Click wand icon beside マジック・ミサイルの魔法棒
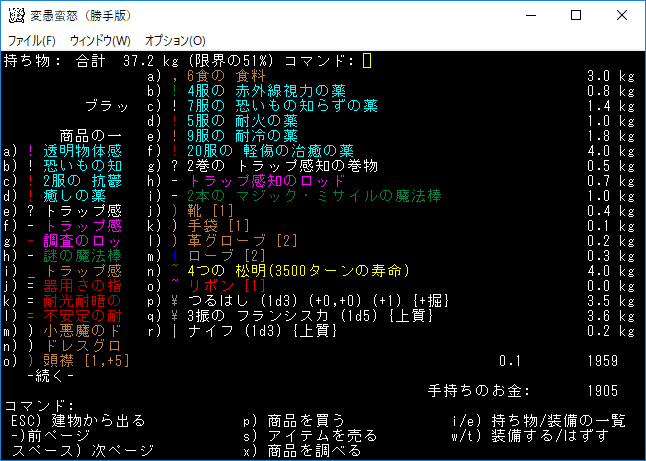The width and height of the screenshot is (646, 461). coord(174,196)
